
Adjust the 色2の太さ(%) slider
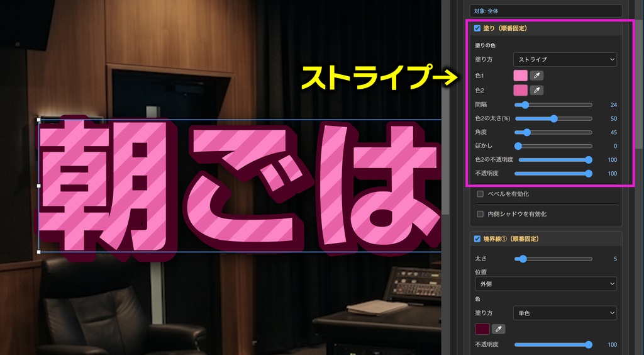coord(553,119)
